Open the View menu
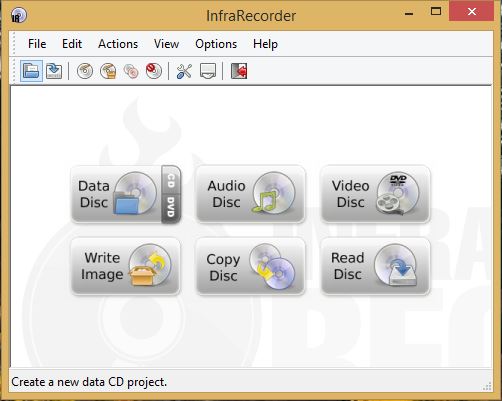This screenshot has height=401, width=502. point(166,44)
